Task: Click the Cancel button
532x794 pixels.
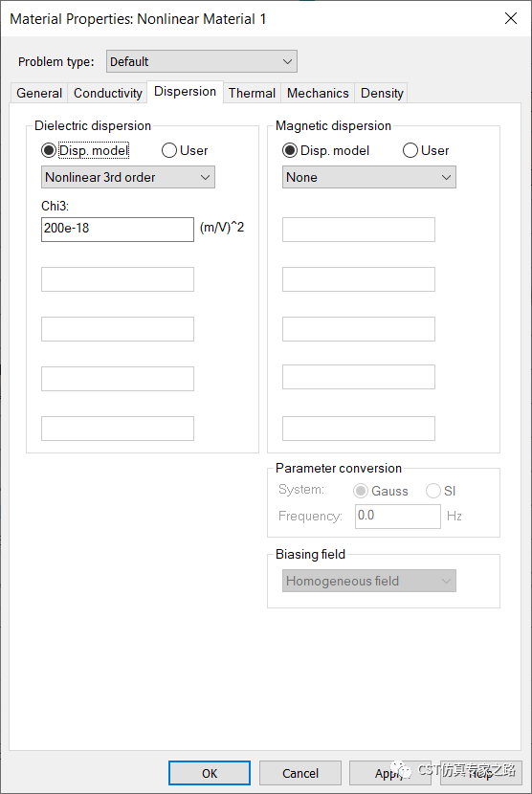Action: point(300,773)
